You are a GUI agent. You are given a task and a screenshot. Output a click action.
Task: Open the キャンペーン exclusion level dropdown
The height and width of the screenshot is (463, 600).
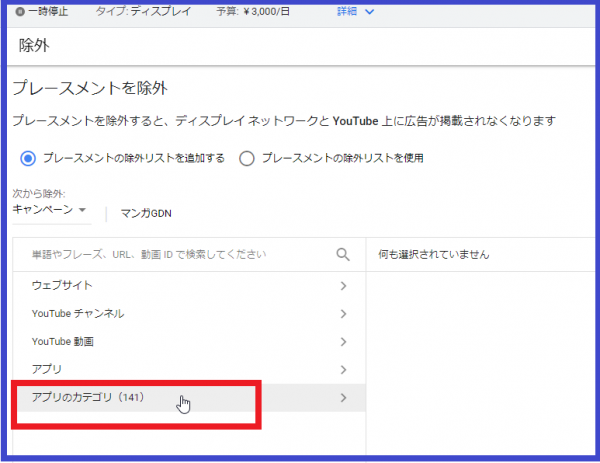[50, 211]
